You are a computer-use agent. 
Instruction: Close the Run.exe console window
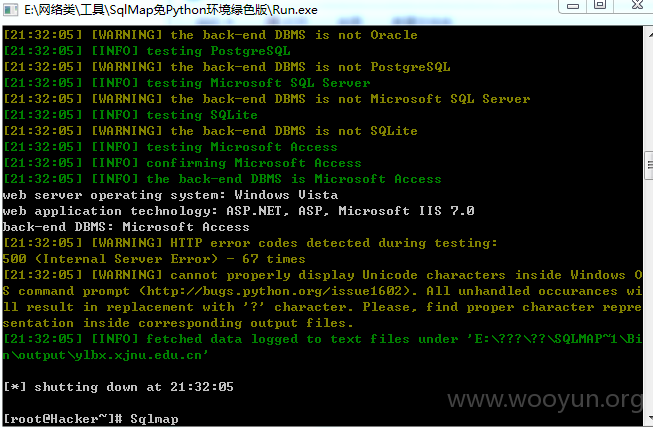636,5
